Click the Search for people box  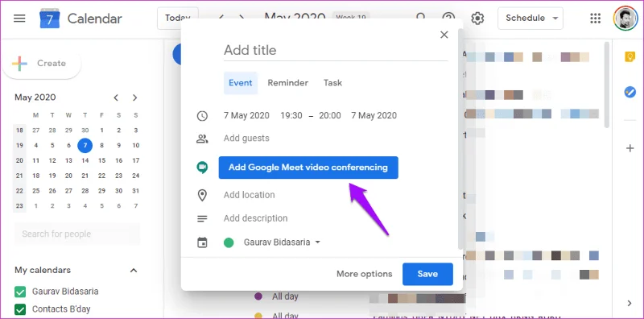click(77, 234)
